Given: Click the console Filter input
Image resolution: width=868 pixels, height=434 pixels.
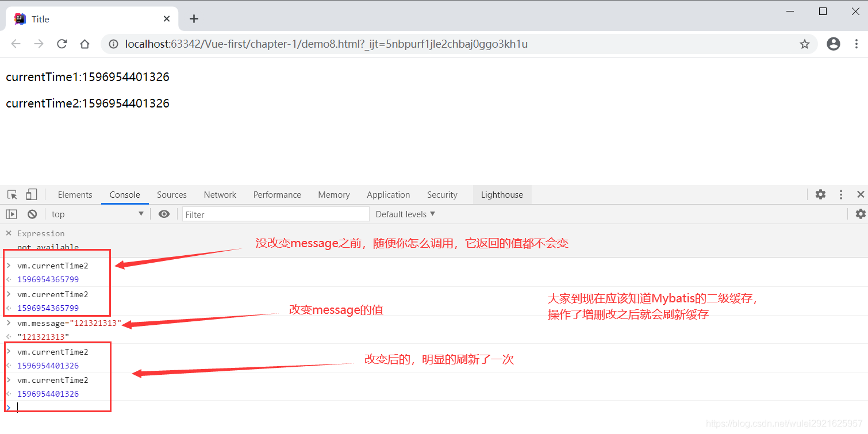Looking at the screenshot, I should pyautogui.click(x=276, y=214).
